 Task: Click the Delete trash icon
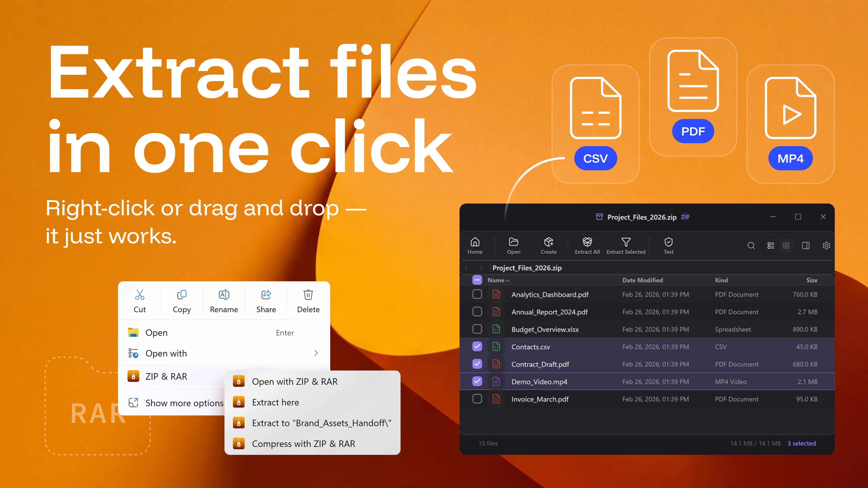(308, 295)
